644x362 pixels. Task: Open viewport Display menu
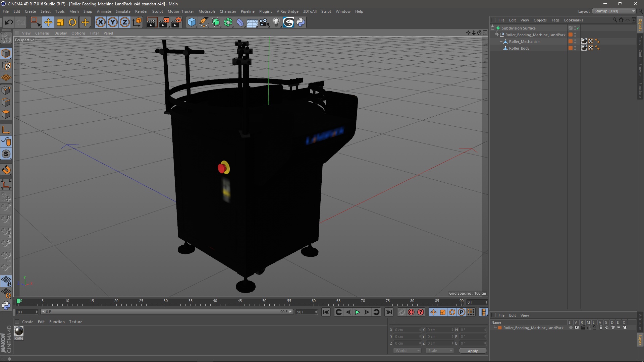[60, 33]
